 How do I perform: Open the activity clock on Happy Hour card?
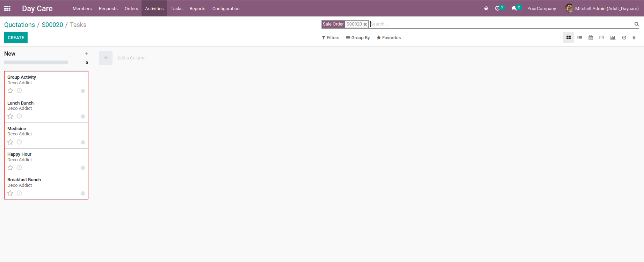click(19, 168)
